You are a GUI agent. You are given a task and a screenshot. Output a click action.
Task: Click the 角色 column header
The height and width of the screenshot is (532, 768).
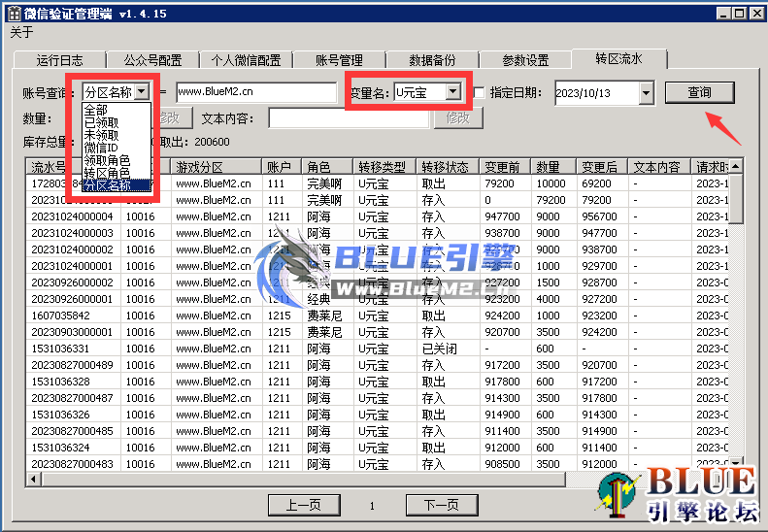(x=327, y=167)
